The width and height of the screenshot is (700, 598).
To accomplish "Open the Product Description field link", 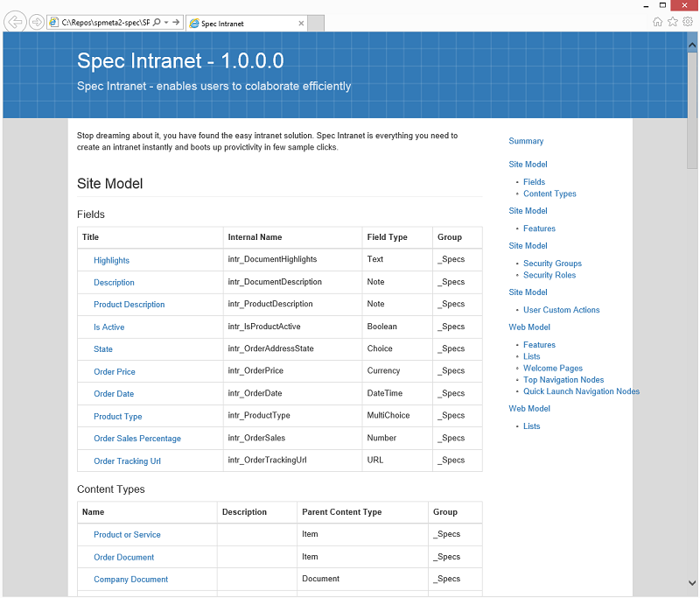I will coord(129,305).
